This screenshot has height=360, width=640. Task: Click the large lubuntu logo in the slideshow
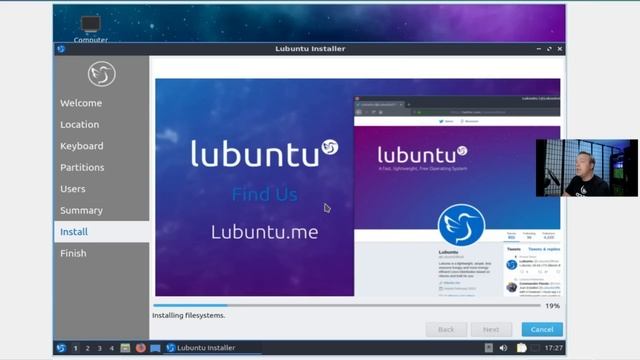pos(264,153)
